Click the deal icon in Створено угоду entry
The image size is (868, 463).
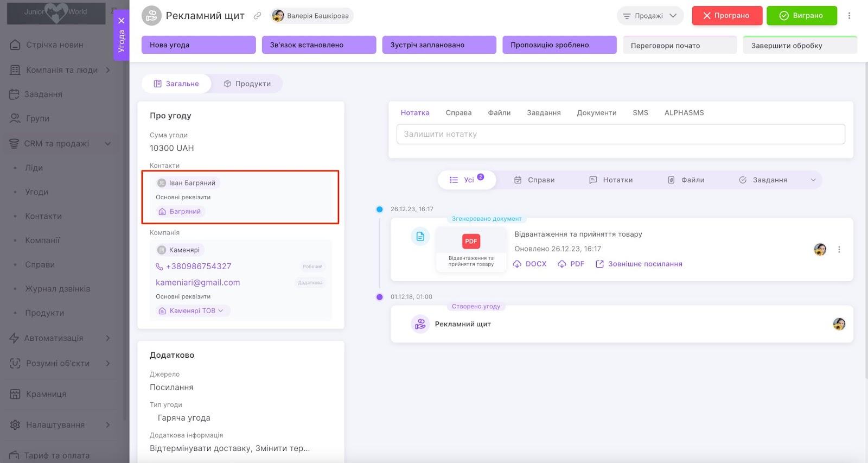(420, 324)
